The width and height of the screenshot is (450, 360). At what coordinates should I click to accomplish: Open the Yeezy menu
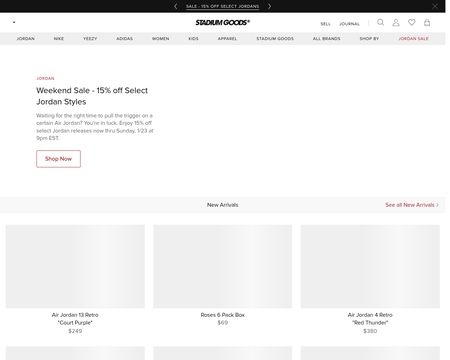[x=90, y=39]
